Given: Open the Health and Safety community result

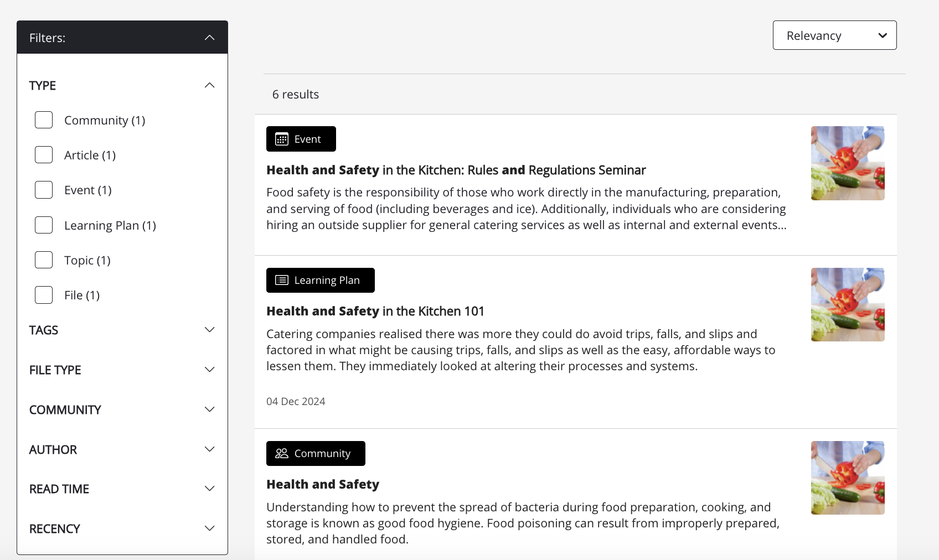Looking at the screenshot, I should point(322,485).
